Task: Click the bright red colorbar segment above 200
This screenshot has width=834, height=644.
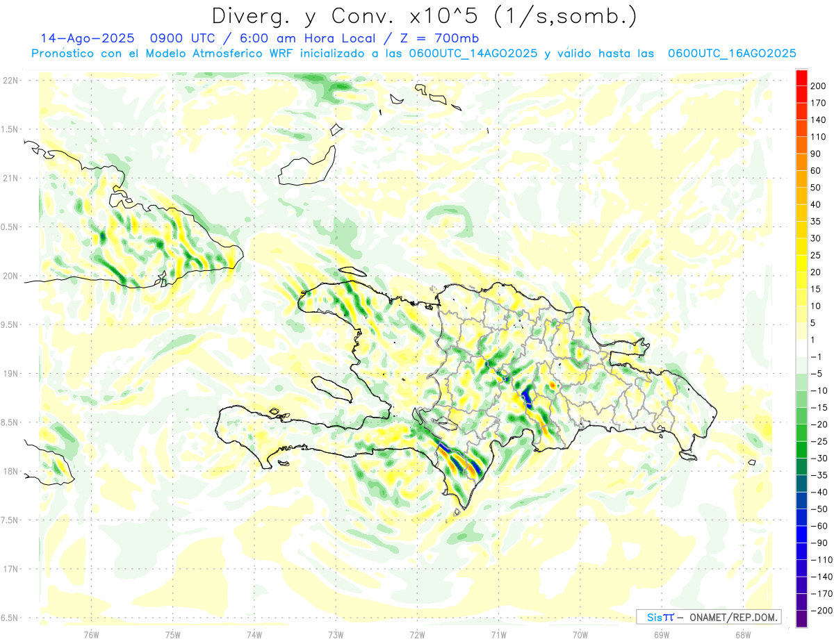Action: pyautogui.click(x=801, y=77)
